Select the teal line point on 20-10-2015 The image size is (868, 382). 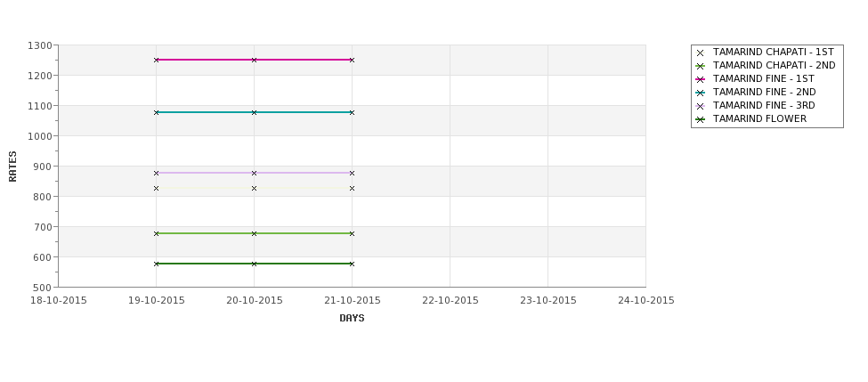pos(254,112)
